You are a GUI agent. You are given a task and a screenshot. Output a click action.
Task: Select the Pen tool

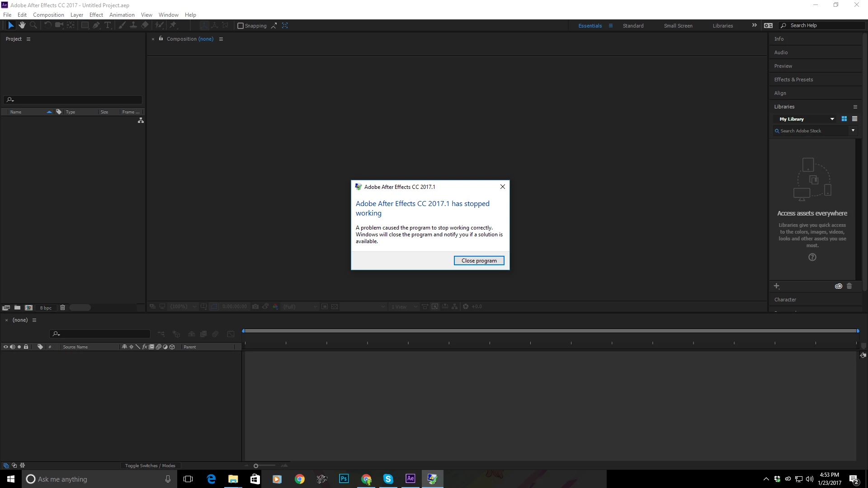tap(96, 25)
